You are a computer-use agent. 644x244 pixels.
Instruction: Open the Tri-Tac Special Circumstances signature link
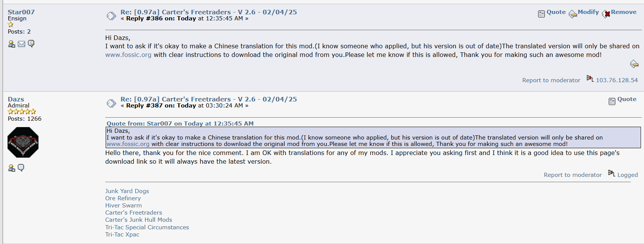click(147, 227)
